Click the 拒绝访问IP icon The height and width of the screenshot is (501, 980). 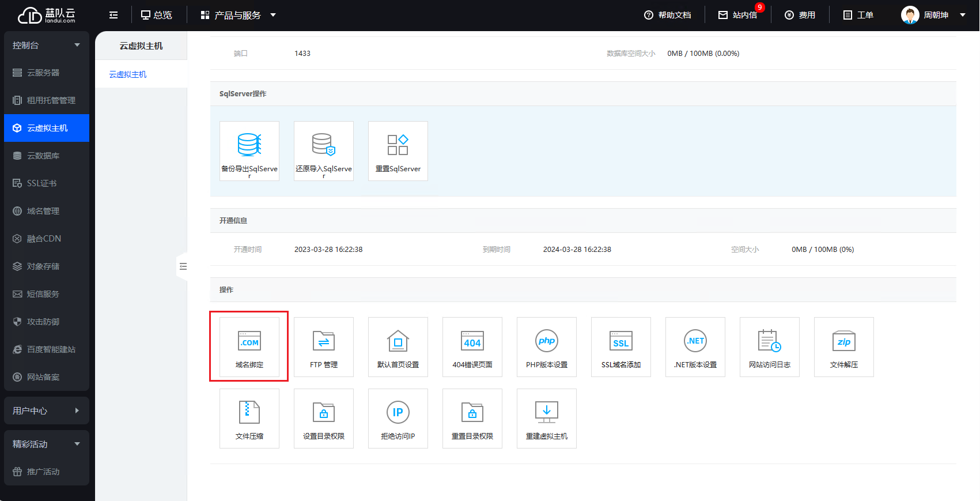click(x=398, y=418)
